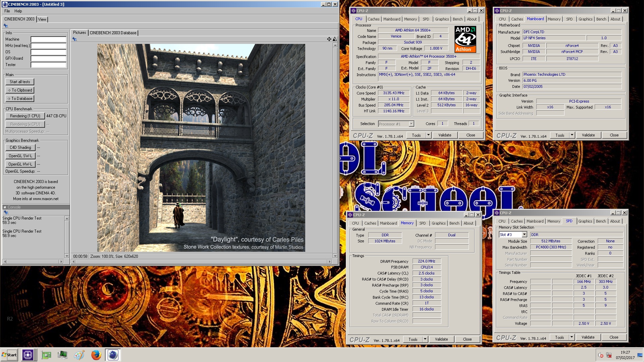Open the Help menu in Cinebench

[x=18, y=11]
